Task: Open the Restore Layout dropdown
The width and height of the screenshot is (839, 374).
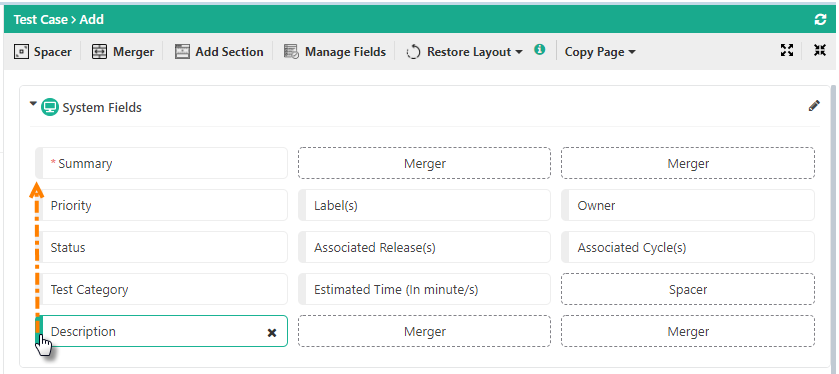Action: (464, 52)
